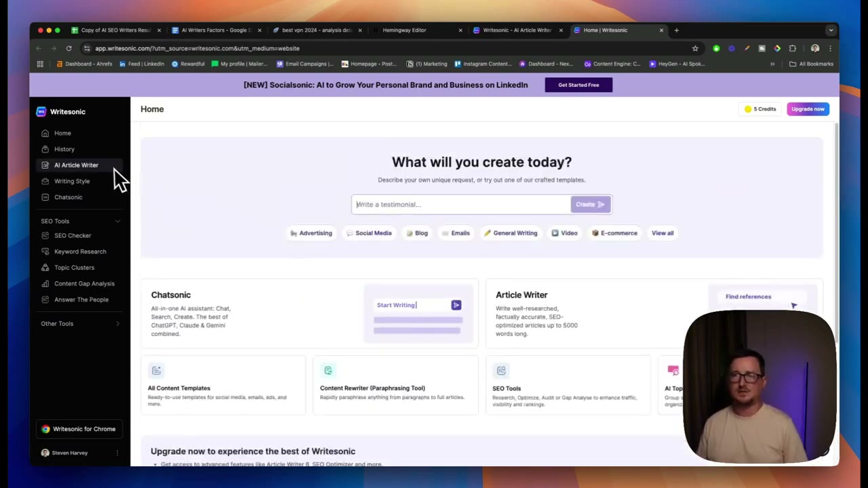Open the Chatsonic card

[309, 314]
